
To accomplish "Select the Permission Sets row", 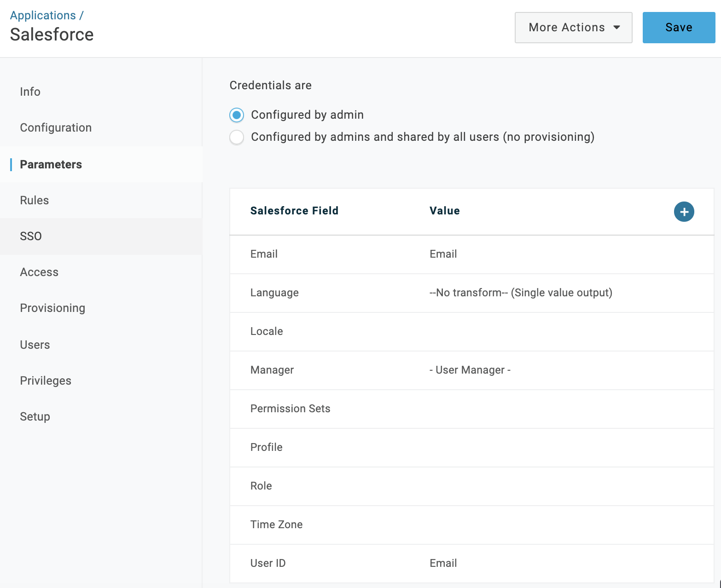I will [x=471, y=409].
